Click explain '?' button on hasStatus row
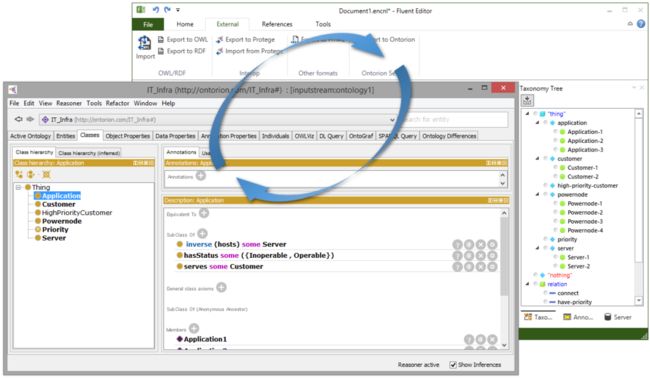 point(457,256)
